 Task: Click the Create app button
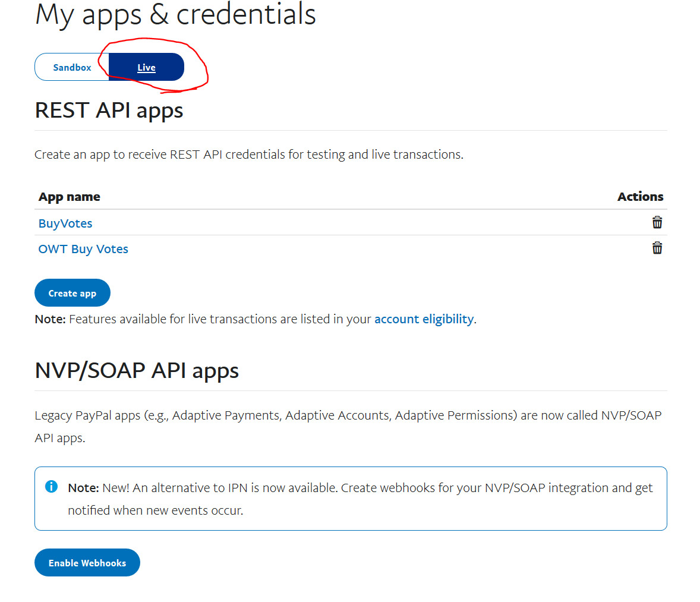(72, 293)
